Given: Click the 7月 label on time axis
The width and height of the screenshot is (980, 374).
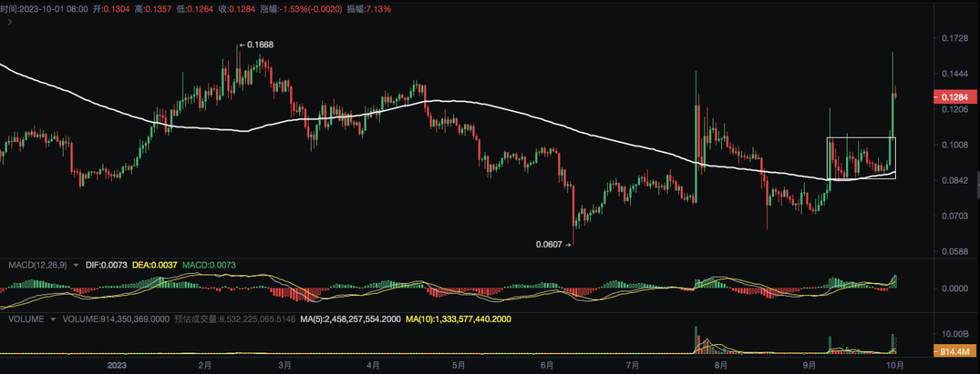Looking at the screenshot, I should (x=632, y=366).
